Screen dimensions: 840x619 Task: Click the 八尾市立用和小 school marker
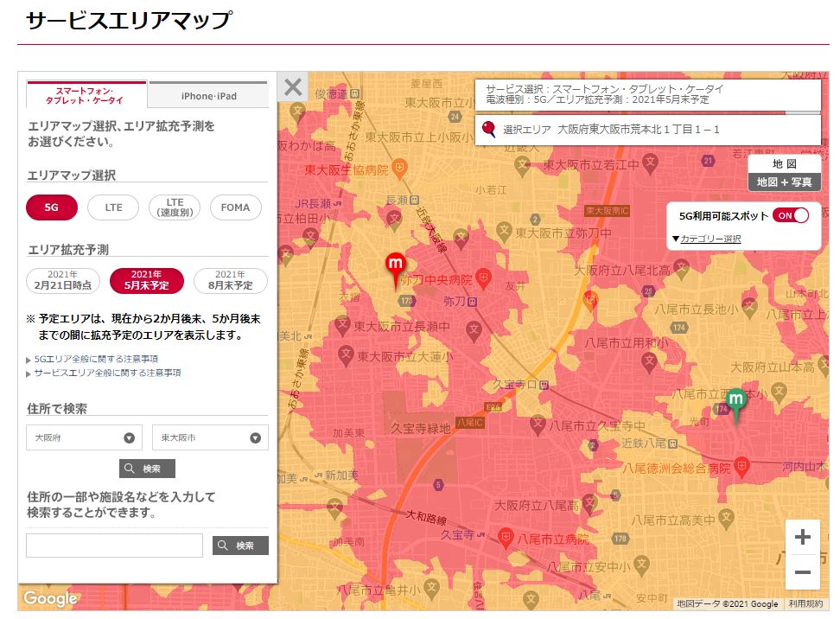[649, 361]
